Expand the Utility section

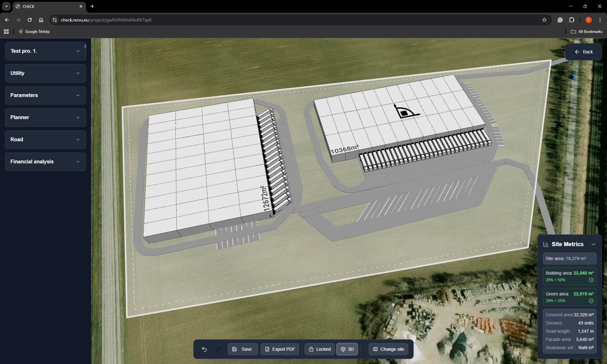point(46,73)
